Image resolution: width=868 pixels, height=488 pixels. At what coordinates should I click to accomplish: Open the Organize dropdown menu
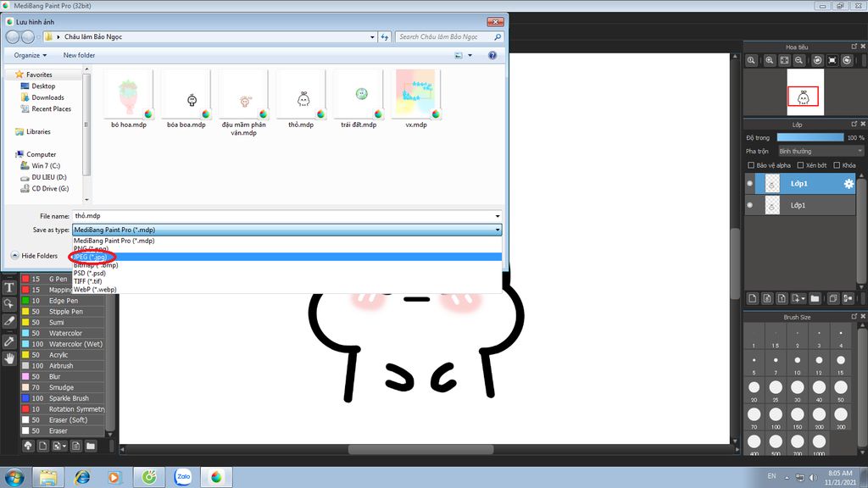[x=31, y=55]
